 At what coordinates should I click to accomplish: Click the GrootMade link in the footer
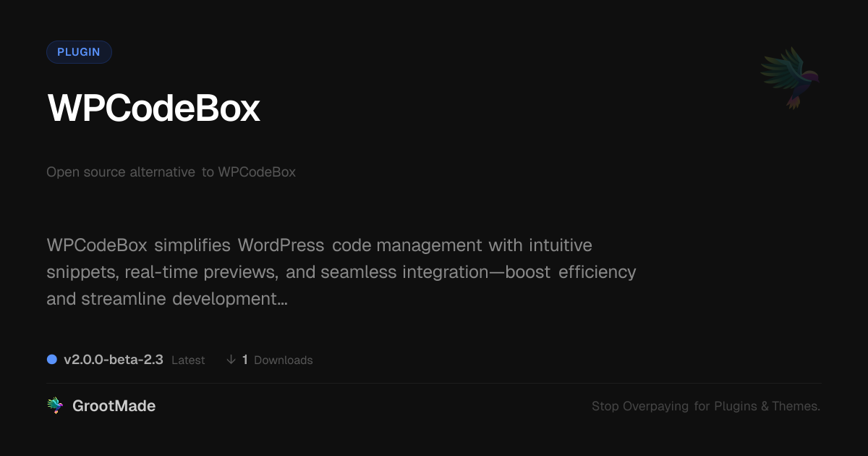tap(114, 405)
